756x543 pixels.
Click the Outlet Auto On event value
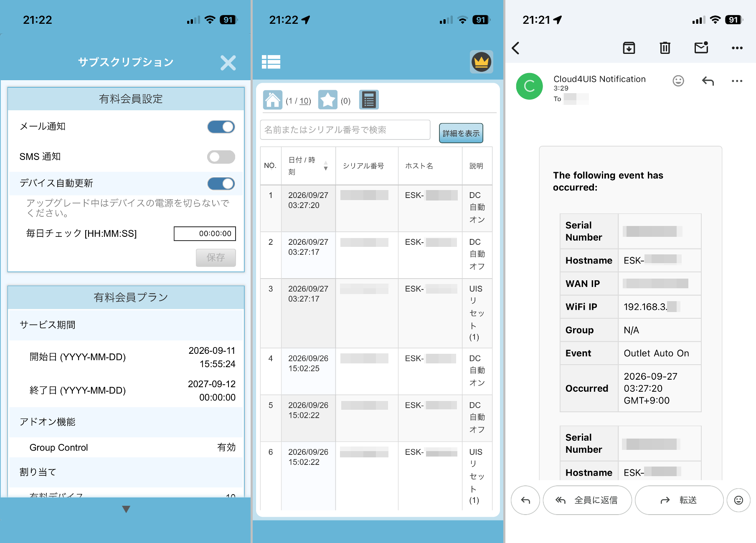coord(656,353)
